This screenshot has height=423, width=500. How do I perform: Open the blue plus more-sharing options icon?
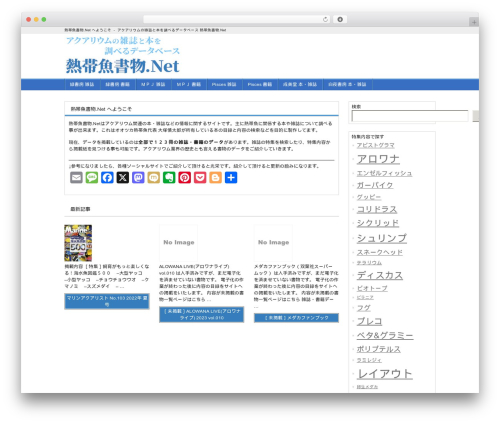tap(231, 178)
